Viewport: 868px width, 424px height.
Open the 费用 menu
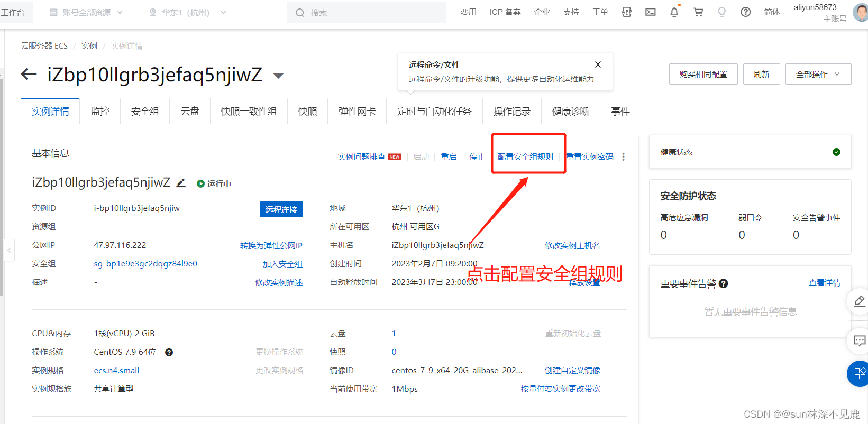(468, 12)
